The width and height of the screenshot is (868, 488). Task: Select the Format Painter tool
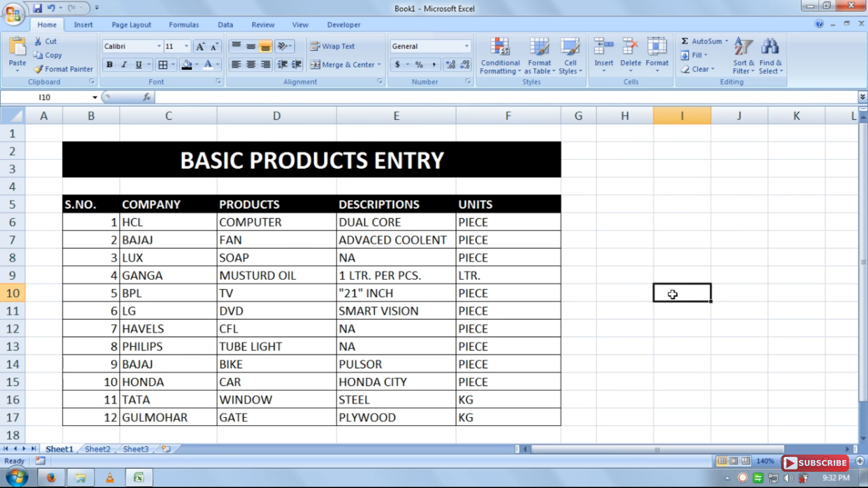(x=62, y=69)
